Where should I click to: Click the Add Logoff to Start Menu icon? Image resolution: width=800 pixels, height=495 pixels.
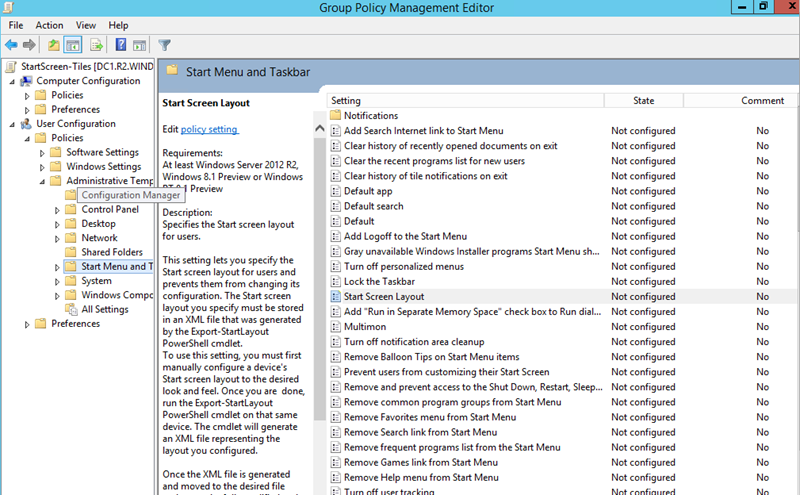click(335, 236)
